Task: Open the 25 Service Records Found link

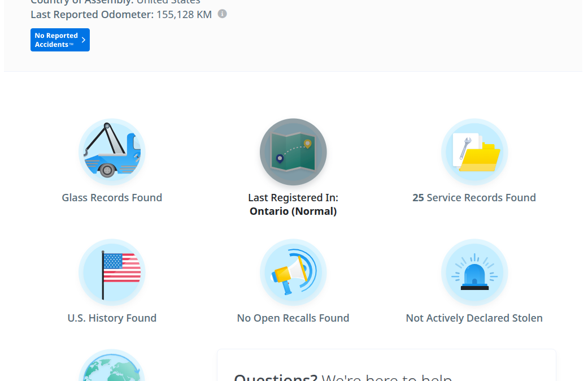Action: (x=474, y=197)
